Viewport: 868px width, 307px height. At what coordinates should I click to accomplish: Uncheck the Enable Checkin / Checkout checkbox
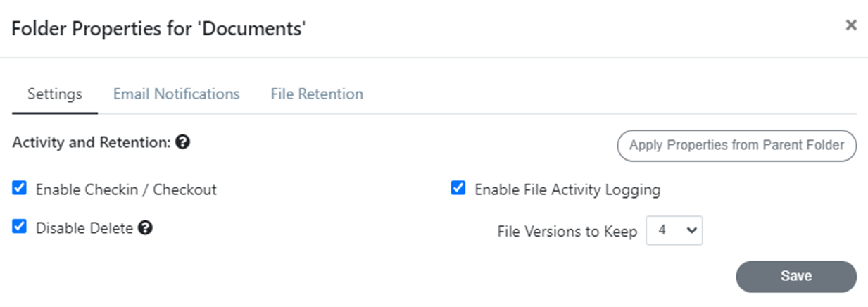[x=20, y=188]
